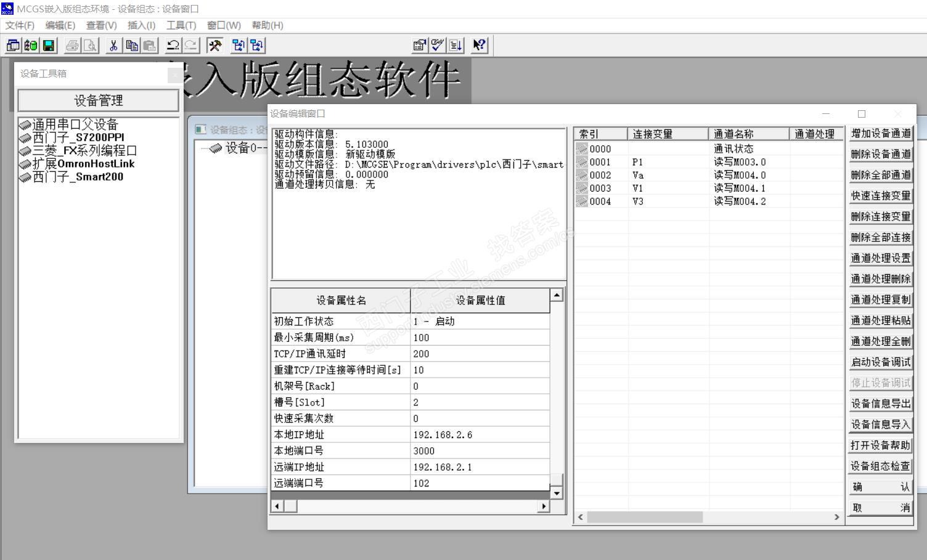Screen dimensions: 927x560
Task: Click 删除连接变量 button
Action: click(880, 217)
